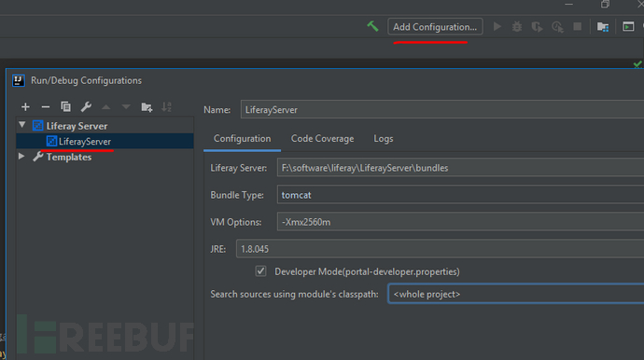Click the Run with Coverage shield icon
This screenshot has height=360, width=644.
pyautogui.click(x=537, y=27)
